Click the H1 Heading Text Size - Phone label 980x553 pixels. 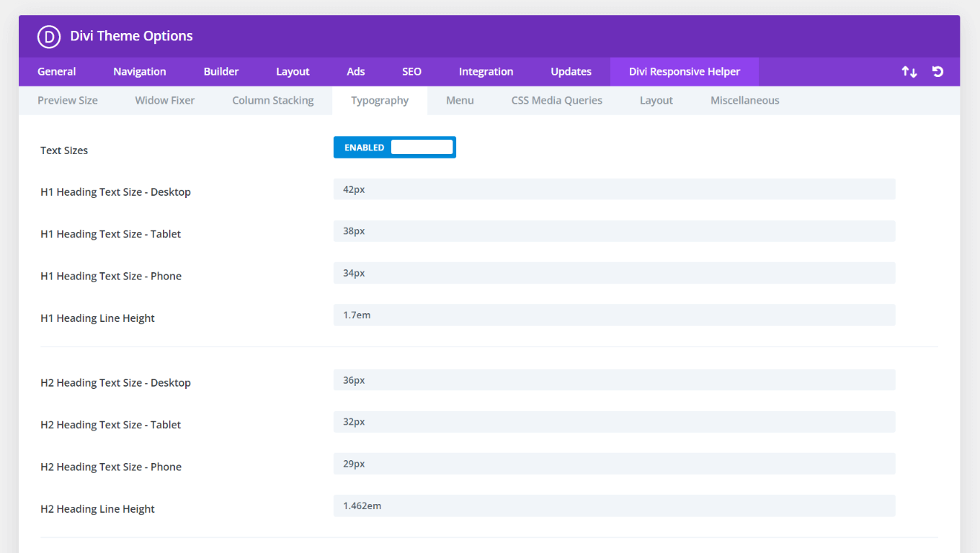click(x=111, y=276)
